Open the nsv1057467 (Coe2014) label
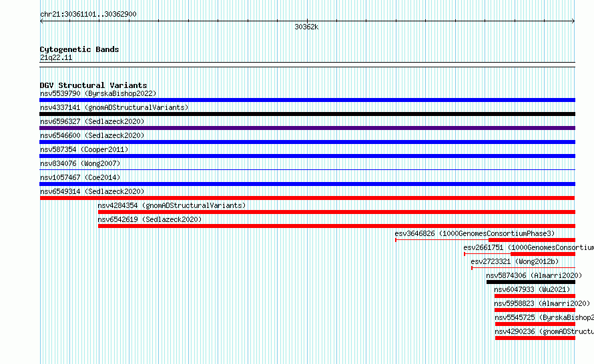594x364 pixels. (80, 177)
